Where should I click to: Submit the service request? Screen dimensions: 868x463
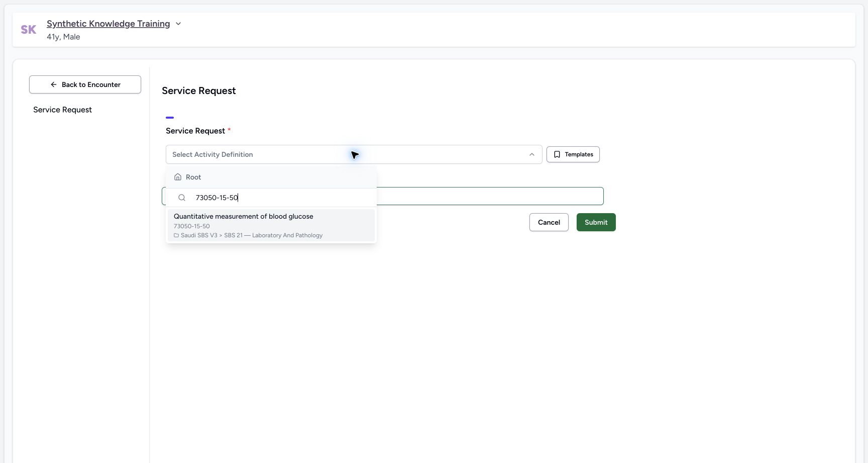coord(596,222)
